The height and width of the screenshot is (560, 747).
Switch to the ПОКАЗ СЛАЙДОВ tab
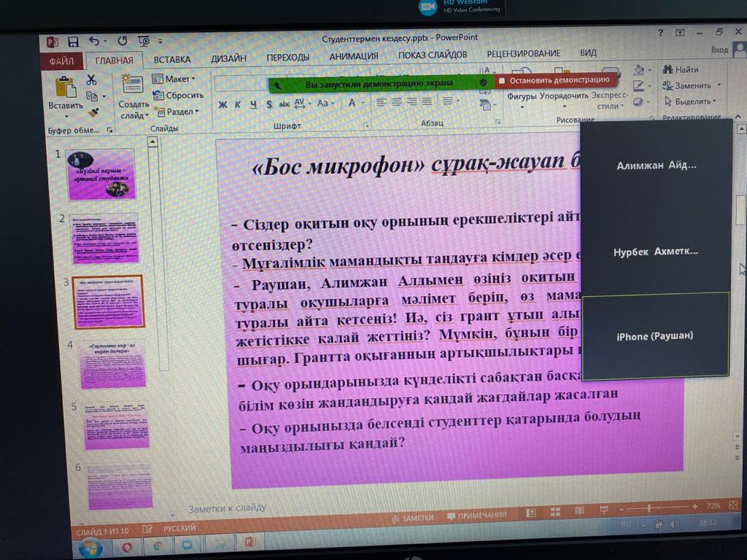tap(433, 55)
